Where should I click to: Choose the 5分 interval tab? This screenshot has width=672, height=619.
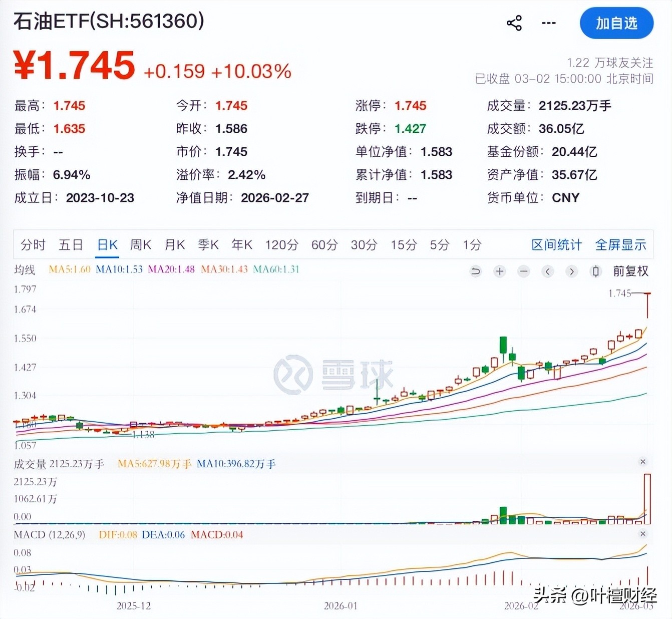tap(439, 245)
